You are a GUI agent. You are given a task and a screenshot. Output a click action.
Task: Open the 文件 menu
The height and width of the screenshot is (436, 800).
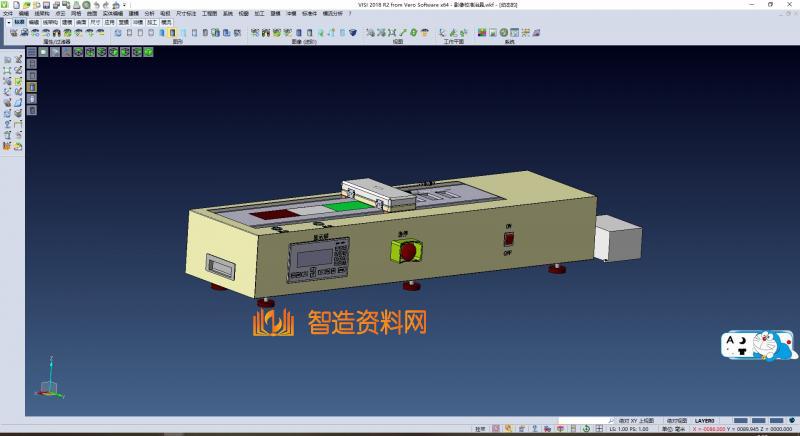[8, 13]
